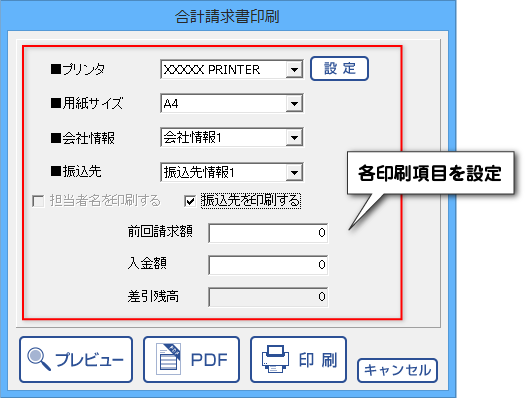Expand the プリンタ dropdown arrow
Screen dimensions: 525x398
[x=294, y=70]
